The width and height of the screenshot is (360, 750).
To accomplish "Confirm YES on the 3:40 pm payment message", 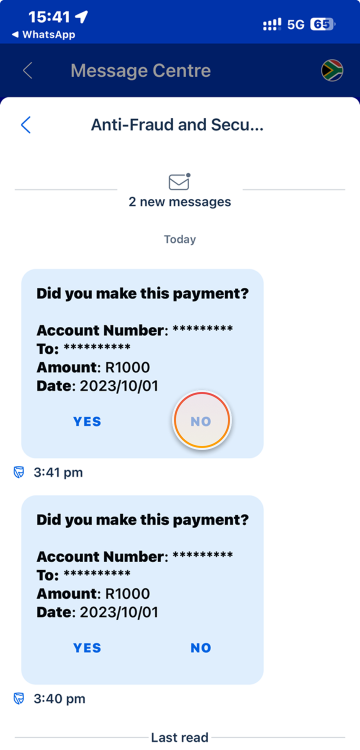I will tap(87, 648).
